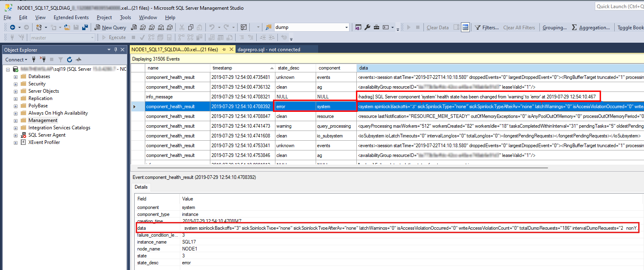This screenshot has width=644, height=270.
Task: Click the Grouping... button
Action: (x=554, y=28)
